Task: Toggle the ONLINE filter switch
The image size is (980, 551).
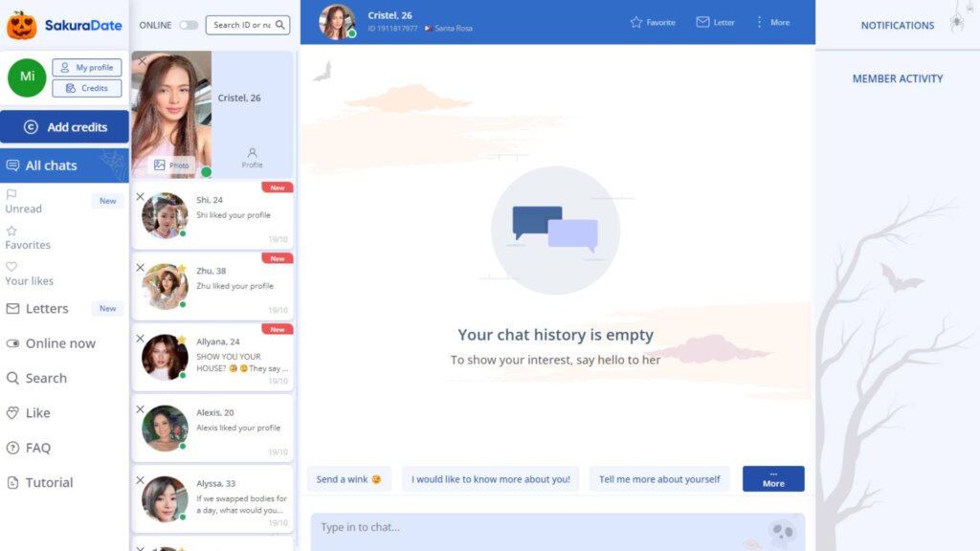Action: (189, 25)
